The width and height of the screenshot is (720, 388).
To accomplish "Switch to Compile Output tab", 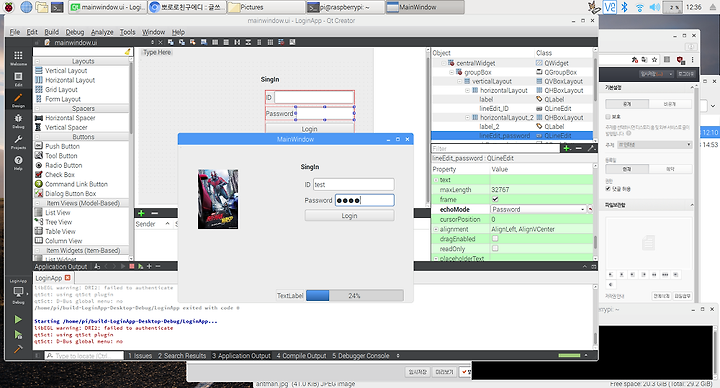I will coord(301,355).
